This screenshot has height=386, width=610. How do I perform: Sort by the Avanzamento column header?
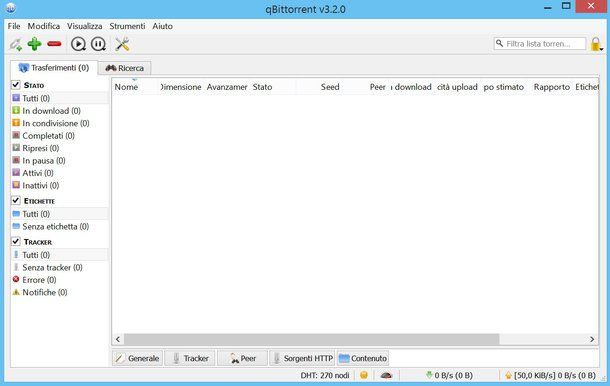[227, 87]
